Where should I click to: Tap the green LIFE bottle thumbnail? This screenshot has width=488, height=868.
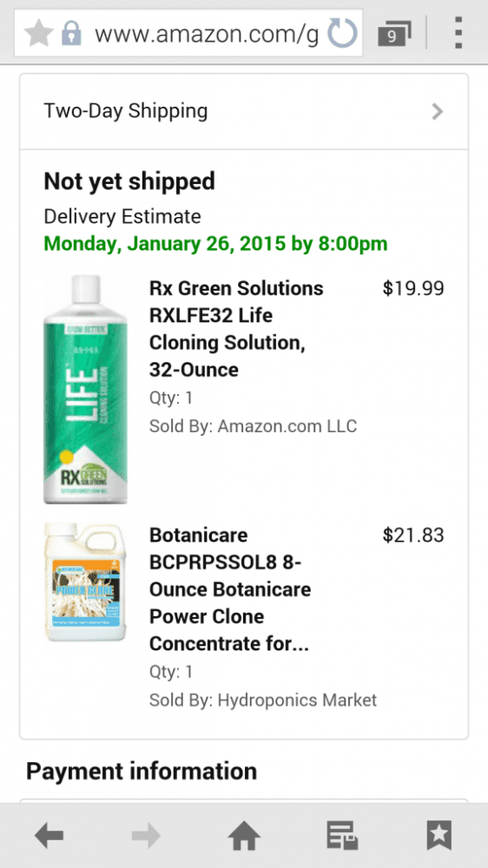pos(85,389)
